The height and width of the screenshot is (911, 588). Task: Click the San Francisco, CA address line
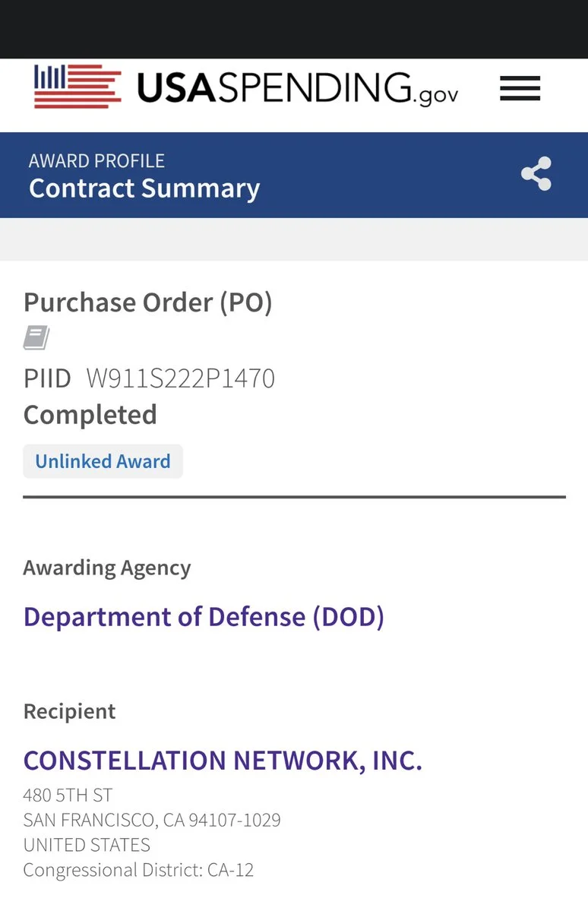[152, 821]
